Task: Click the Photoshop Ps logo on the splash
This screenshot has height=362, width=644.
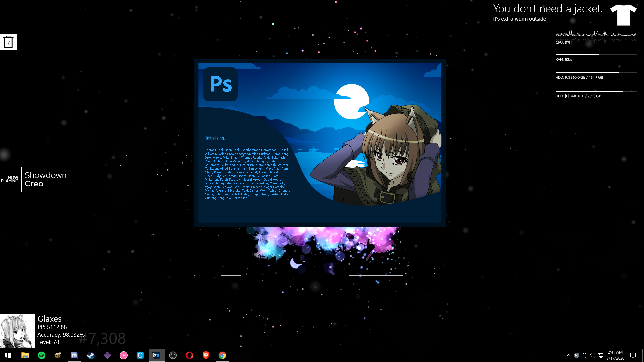Action: (220, 84)
